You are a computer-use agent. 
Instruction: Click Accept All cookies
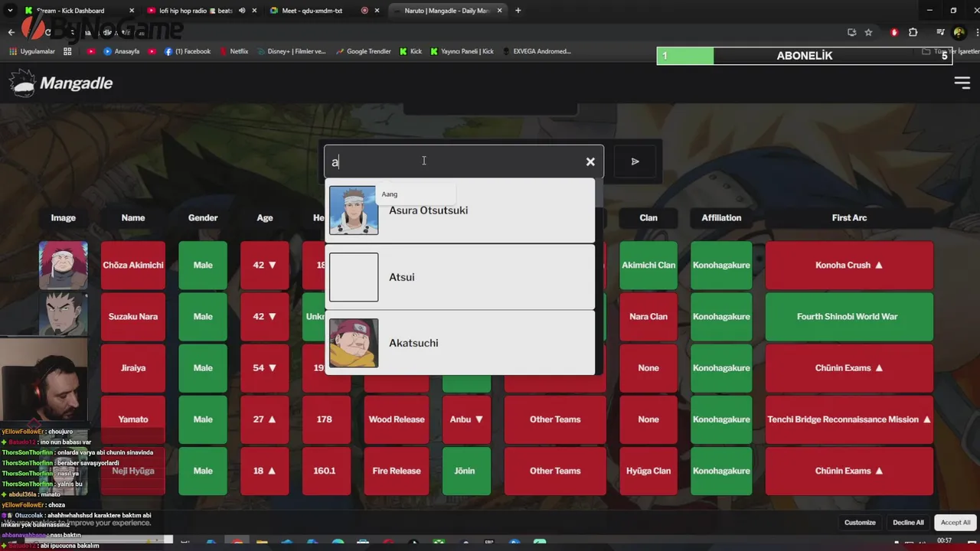955,523
